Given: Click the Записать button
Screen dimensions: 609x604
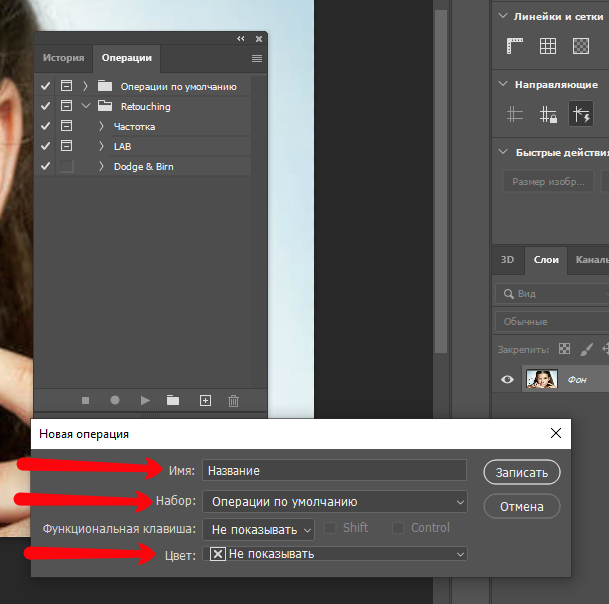Looking at the screenshot, I should point(522,472).
